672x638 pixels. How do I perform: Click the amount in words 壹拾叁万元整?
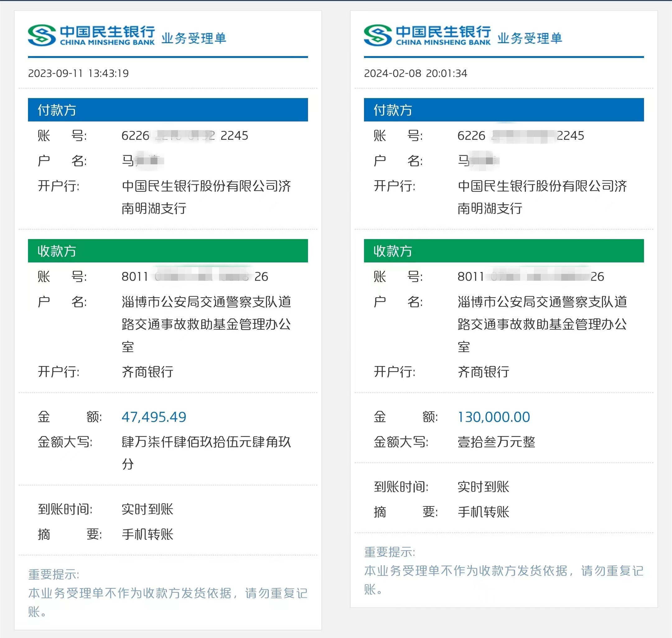(497, 442)
